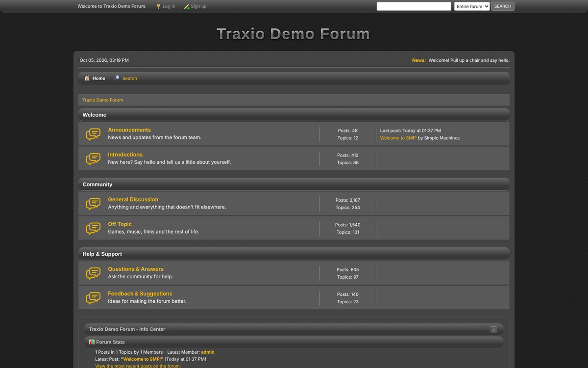This screenshot has width=588, height=368.
Task: Open the Entire forum search scope dropdown
Action: tap(472, 6)
